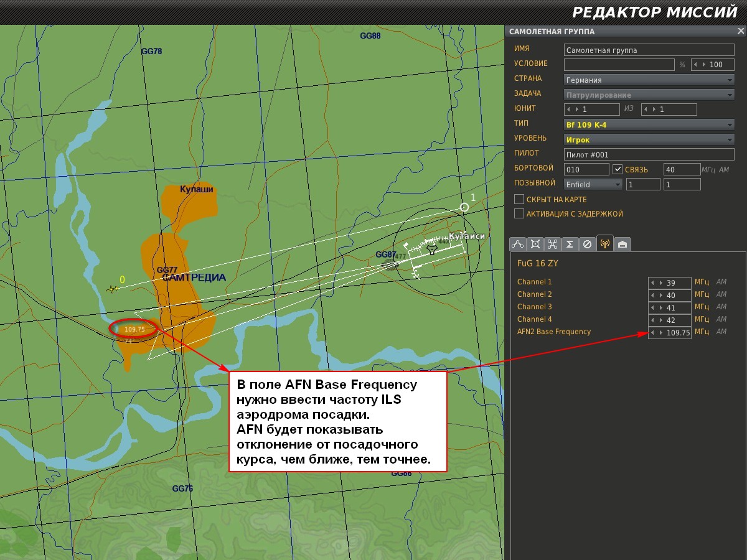Open the ТИП dropdown showing Bf 109 K-4
This screenshot has height=560, width=747.
649,124
